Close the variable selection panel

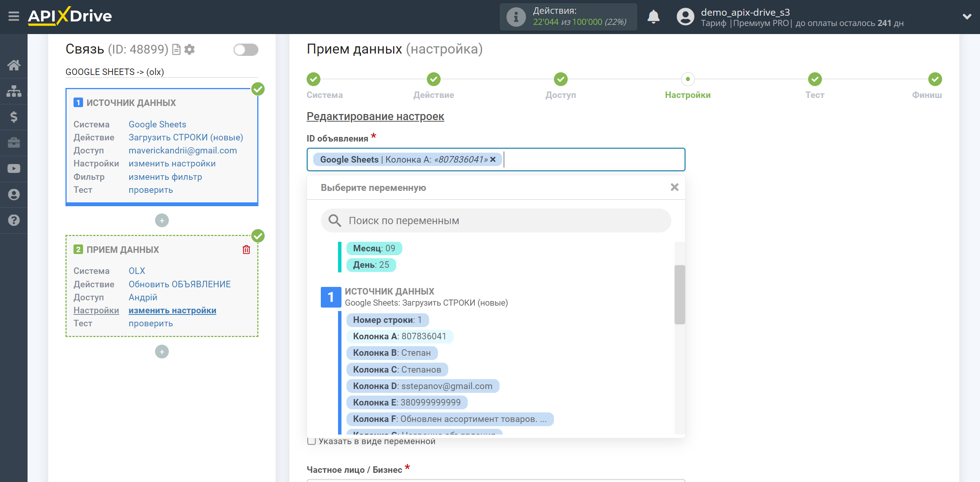pos(675,187)
